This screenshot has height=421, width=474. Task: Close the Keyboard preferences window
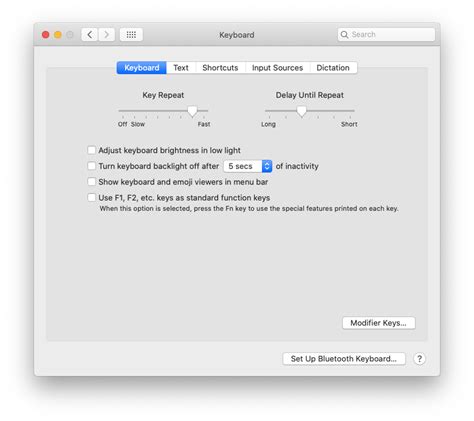46,35
